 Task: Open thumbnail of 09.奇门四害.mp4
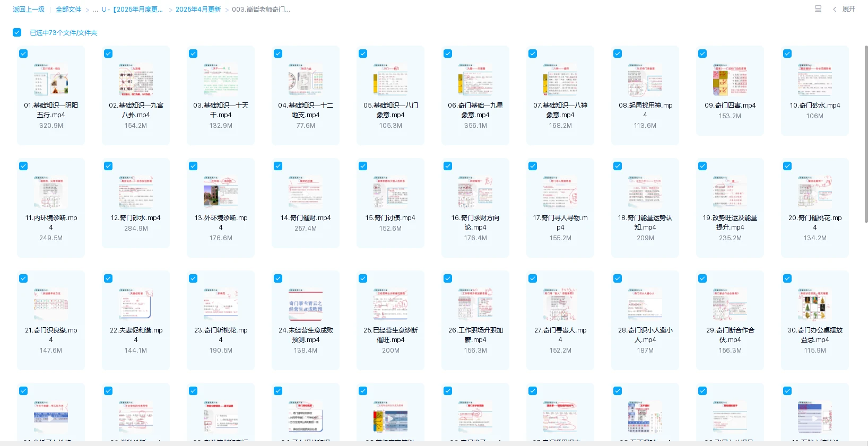(x=730, y=80)
